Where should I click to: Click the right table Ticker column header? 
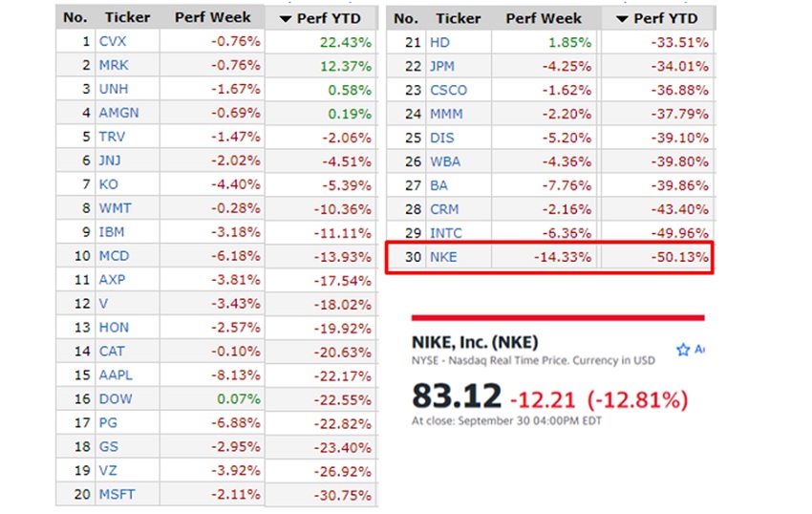point(459,19)
